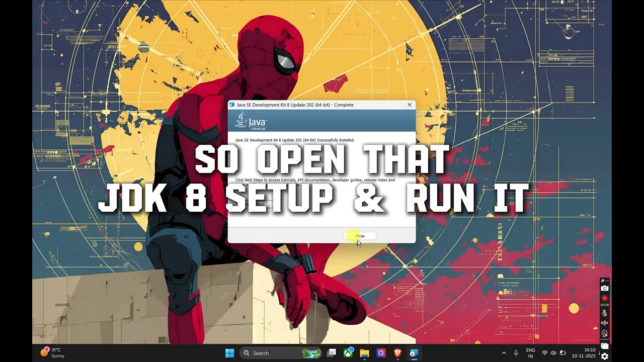Click the microphone icon in system tray
The width and height of the screenshot is (644, 362).
point(516,353)
